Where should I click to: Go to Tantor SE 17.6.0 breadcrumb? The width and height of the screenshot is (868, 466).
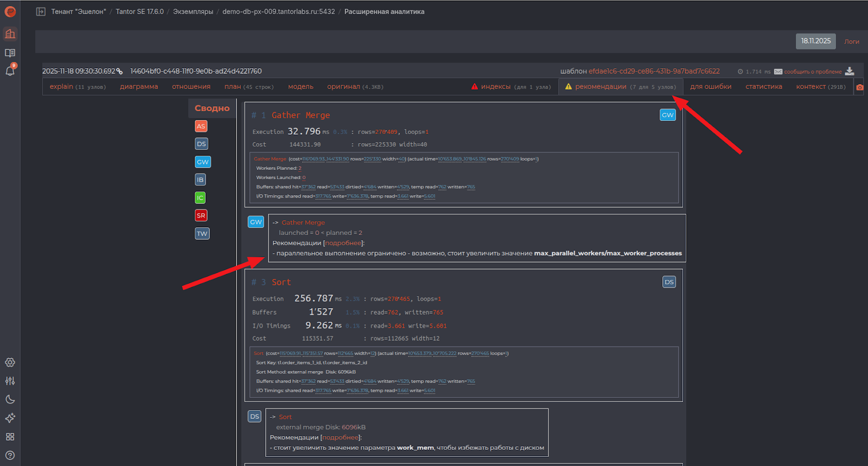click(139, 11)
